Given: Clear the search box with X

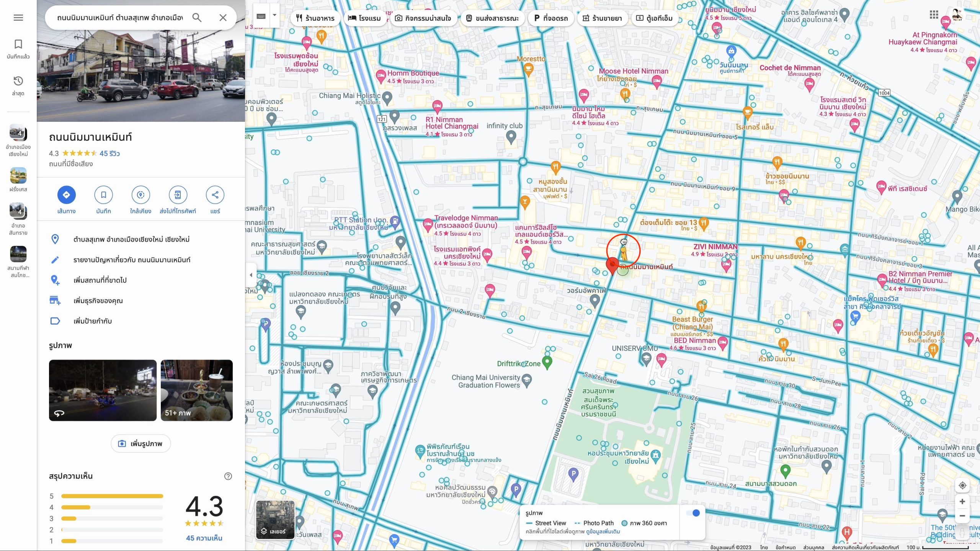Looking at the screenshot, I should pos(223,18).
